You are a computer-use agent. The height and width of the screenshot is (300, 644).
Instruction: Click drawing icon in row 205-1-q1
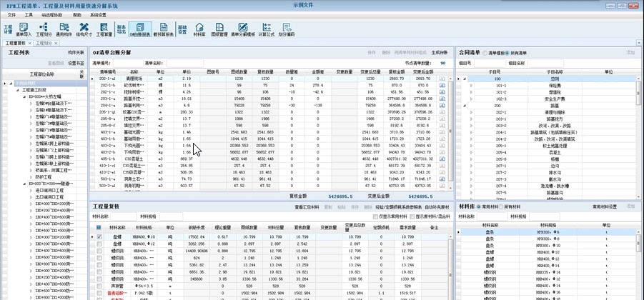click(442, 112)
